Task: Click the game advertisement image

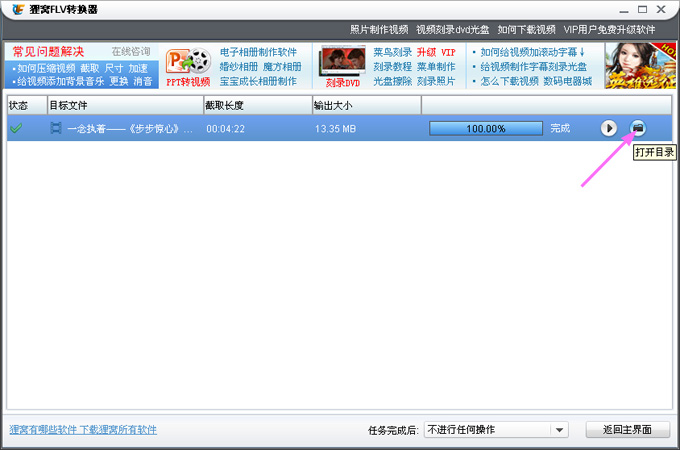Action: click(x=641, y=66)
